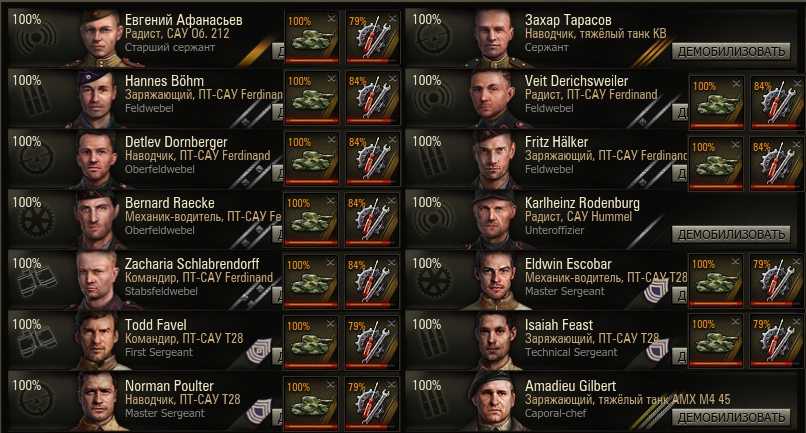Click Bernard Raecke's driver gear role icon
Viewport: 806px width, 433px height.
(36, 221)
